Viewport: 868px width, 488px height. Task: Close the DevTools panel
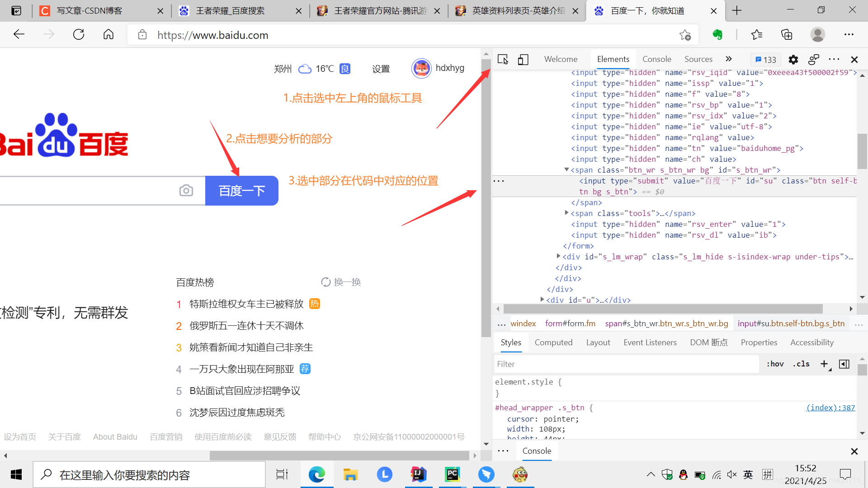[854, 59]
